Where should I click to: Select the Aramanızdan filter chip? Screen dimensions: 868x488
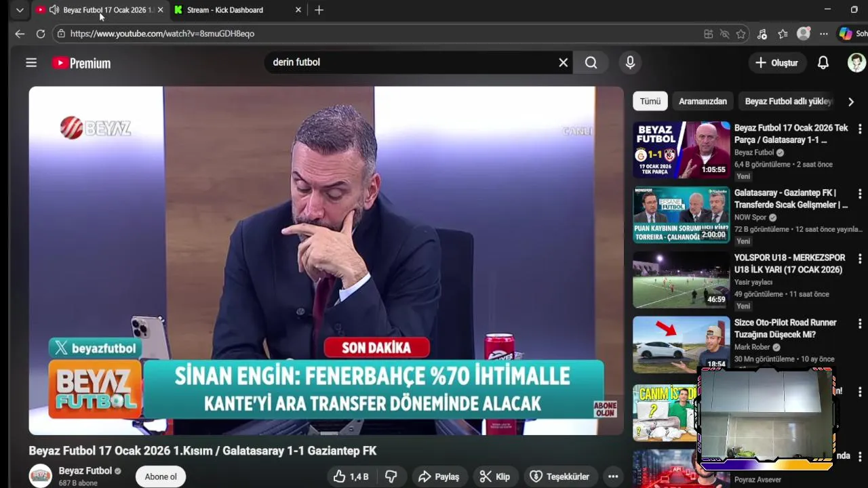pyautogui.click(x=703, y=101)
